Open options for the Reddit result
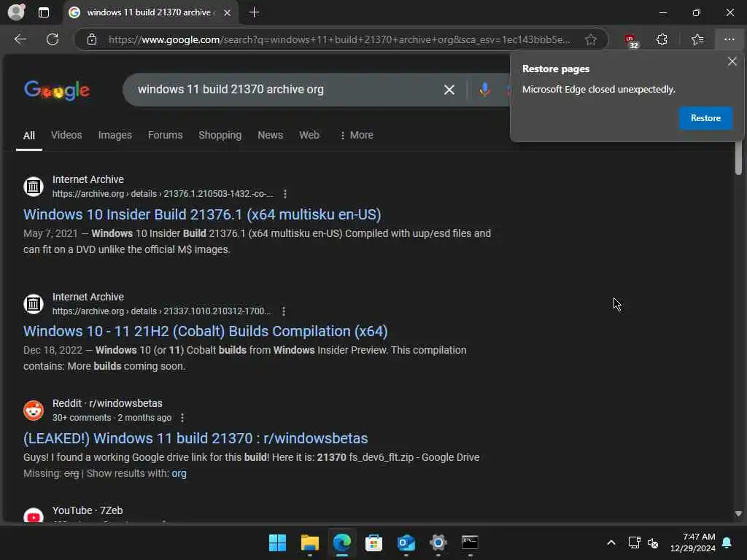The image size is (747, 560). click(x=182, y=418)
